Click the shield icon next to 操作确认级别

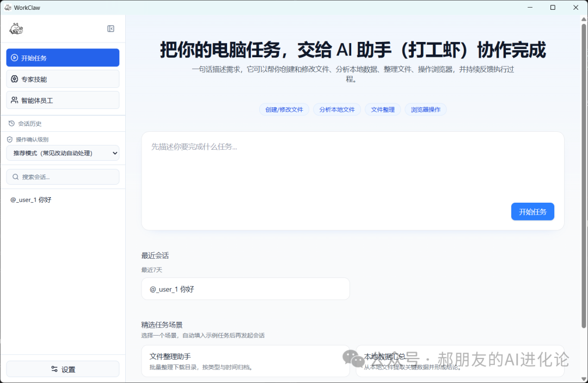tap(10, 139)
